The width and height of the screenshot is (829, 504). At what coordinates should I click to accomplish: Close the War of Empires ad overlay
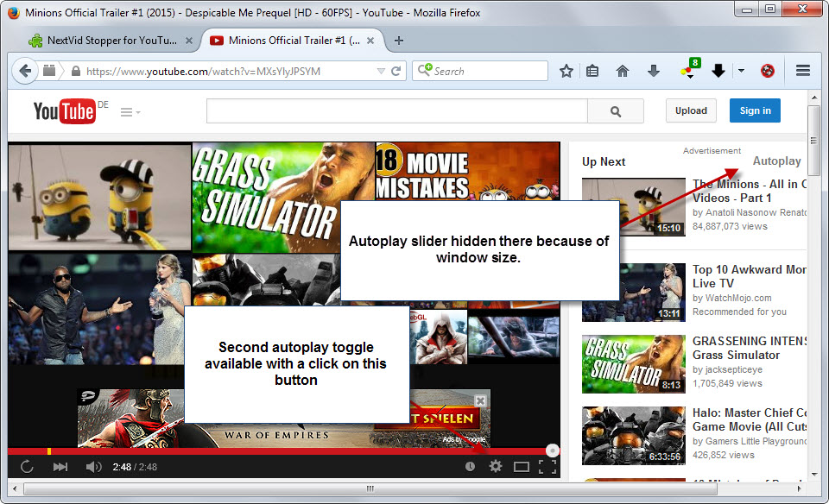[481, 401]
